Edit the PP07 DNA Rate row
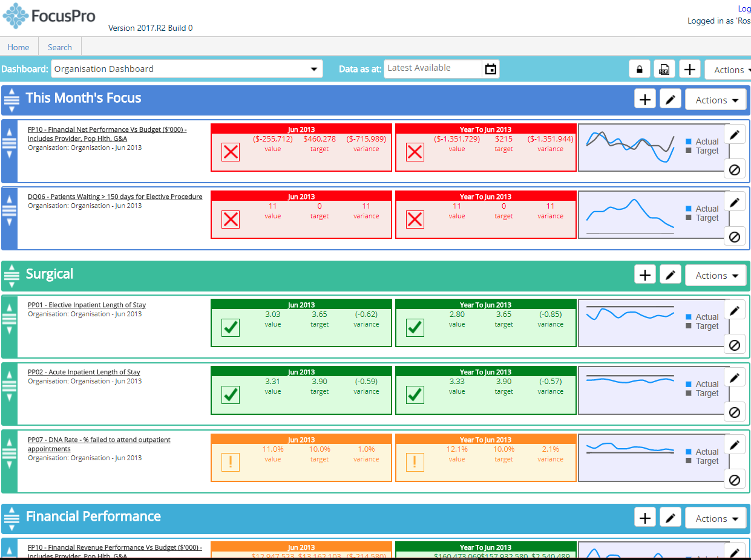The width and height of the screenshot is (751, 560). click(735, 445)
